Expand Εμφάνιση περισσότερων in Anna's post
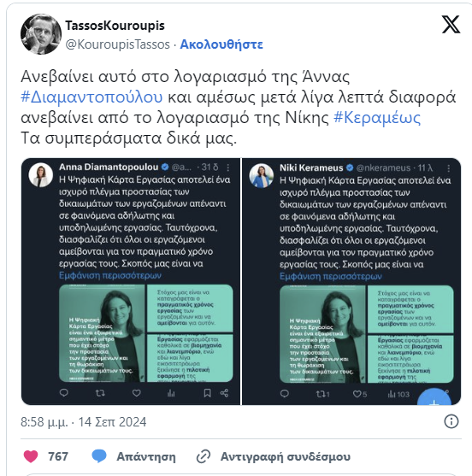472x476 pixels. coord(110,275)
